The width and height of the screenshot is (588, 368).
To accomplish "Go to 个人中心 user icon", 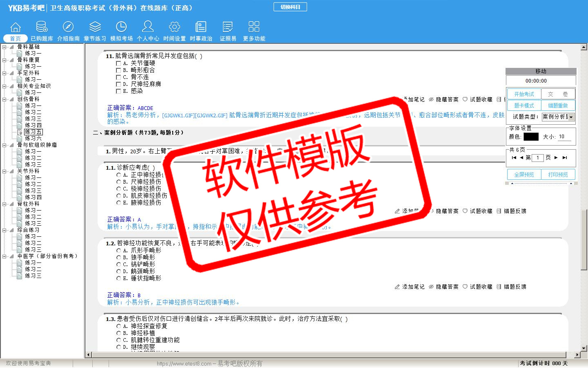I will click(148, 27).
